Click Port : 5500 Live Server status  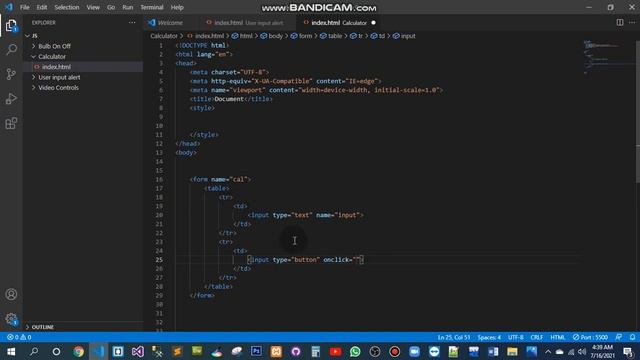pyautogui.click(x=590, y=337)
